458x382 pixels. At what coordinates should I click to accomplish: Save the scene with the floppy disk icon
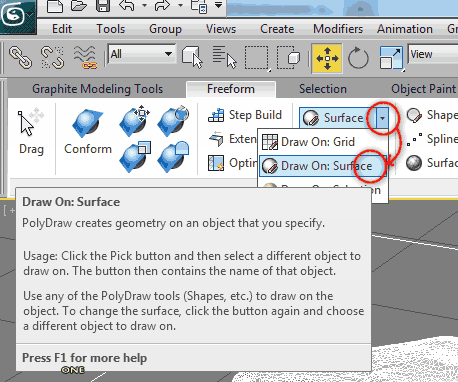(103, 6)
